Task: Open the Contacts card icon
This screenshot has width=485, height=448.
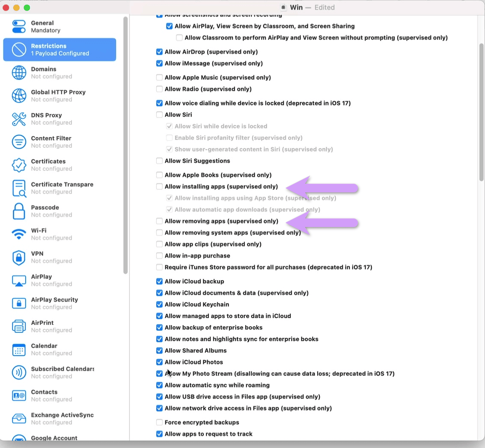Action: tap(19, 395)
